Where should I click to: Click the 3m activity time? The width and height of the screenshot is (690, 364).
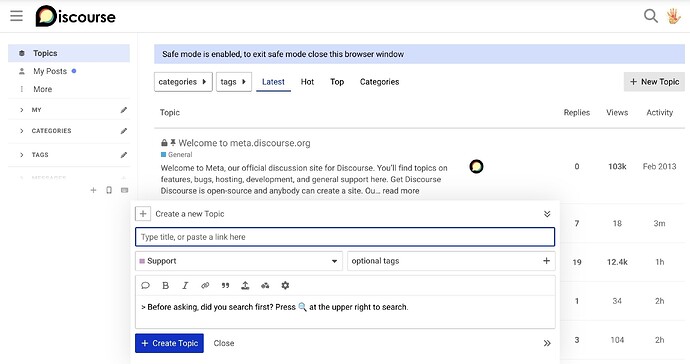(659, 224)
